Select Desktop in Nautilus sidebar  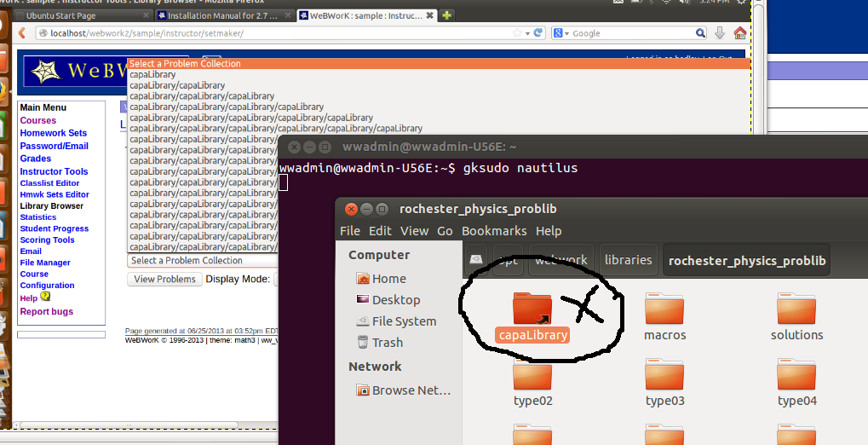pos(388,300)
